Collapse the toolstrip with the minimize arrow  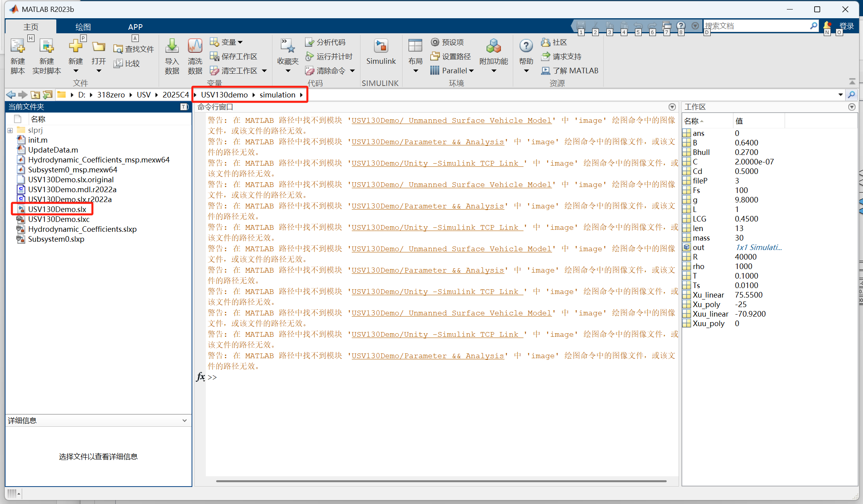(853, 81)
